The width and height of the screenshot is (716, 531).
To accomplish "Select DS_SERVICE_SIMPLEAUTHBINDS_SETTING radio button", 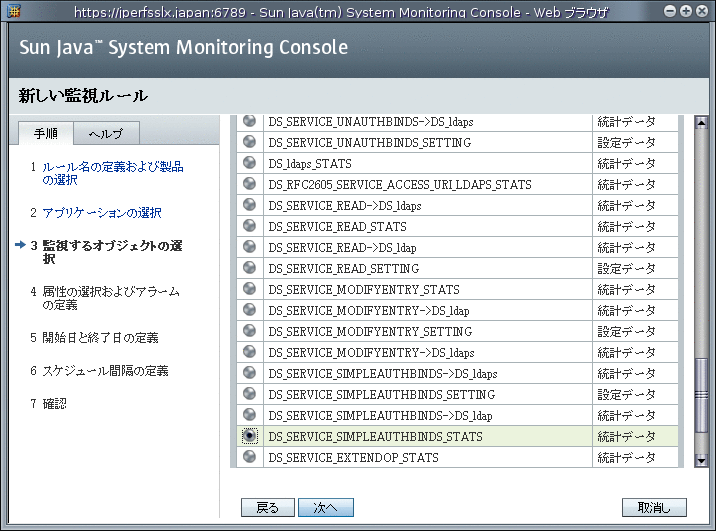I will click(249, 394).
